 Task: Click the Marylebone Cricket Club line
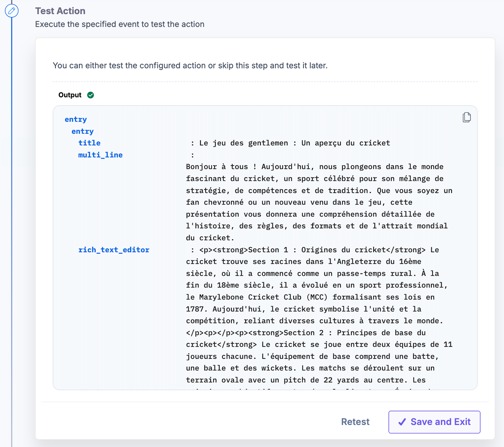point(310,297)
